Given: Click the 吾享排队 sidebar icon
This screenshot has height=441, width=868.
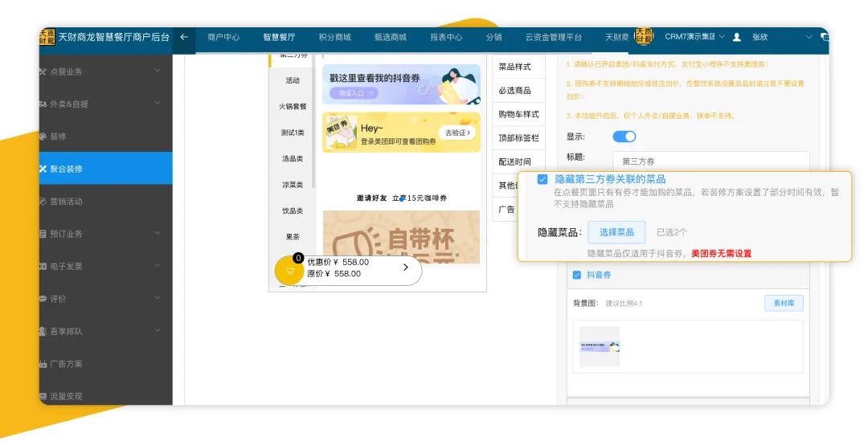Looking at the screenshot, I should [x=43, y=332].
